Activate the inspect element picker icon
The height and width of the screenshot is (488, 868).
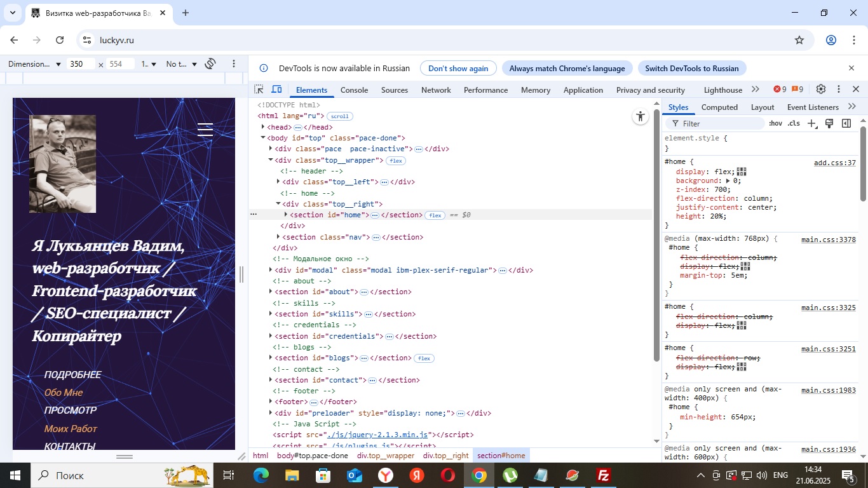coord(259,90)
